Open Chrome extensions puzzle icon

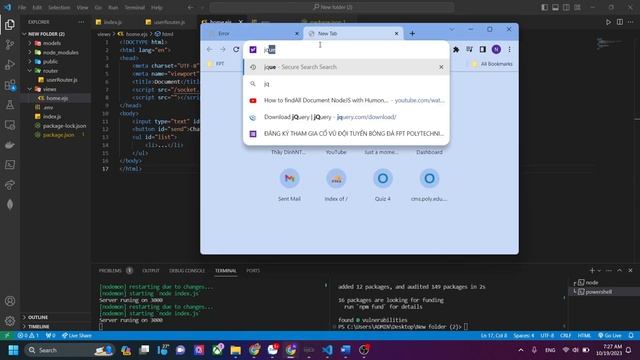[x=456, y=49]
